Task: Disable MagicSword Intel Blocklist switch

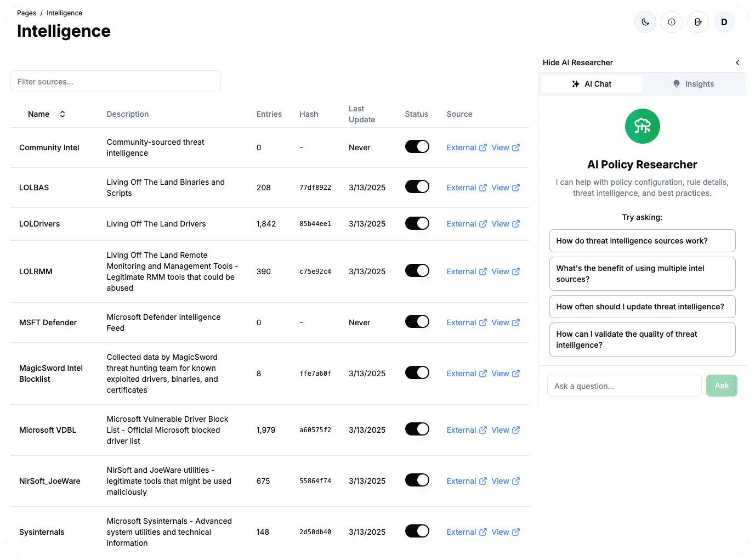Action: (417, 372)
